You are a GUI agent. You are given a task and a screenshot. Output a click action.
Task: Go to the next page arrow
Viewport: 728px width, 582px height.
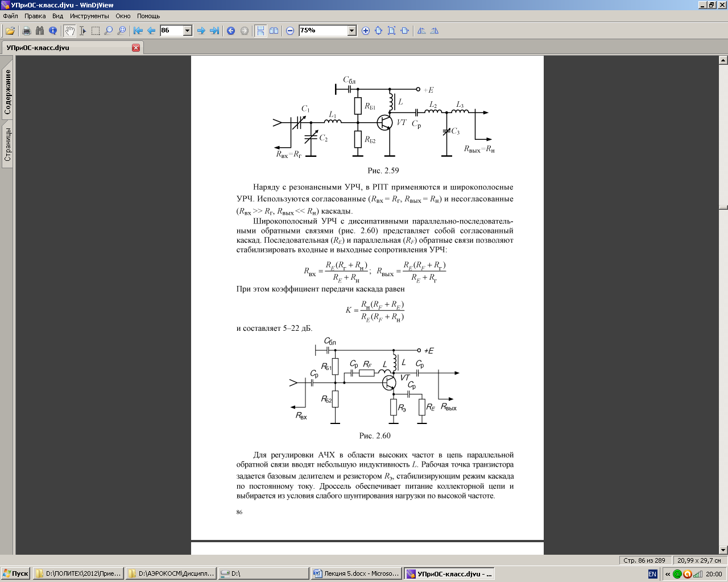201,31
